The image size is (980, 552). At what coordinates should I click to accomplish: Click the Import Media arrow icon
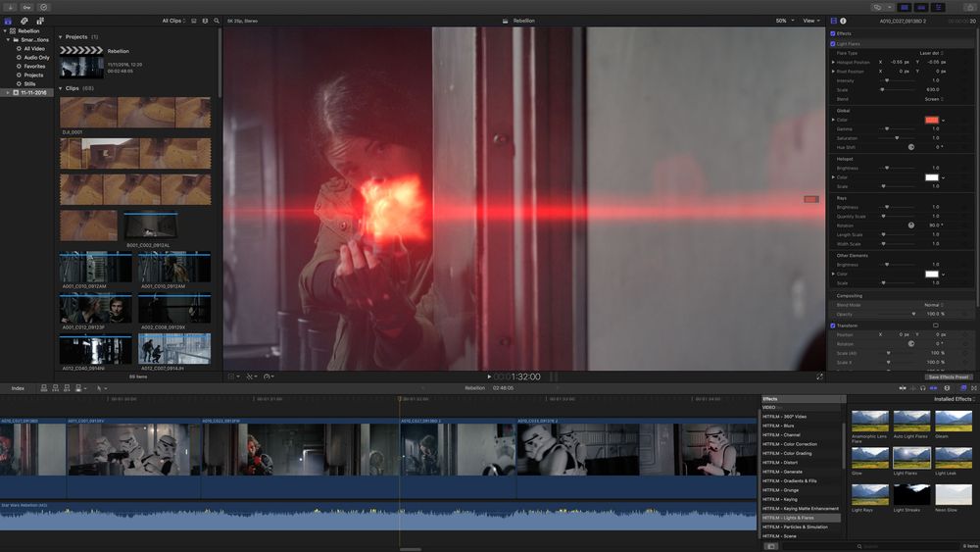(x=11, y=8)
